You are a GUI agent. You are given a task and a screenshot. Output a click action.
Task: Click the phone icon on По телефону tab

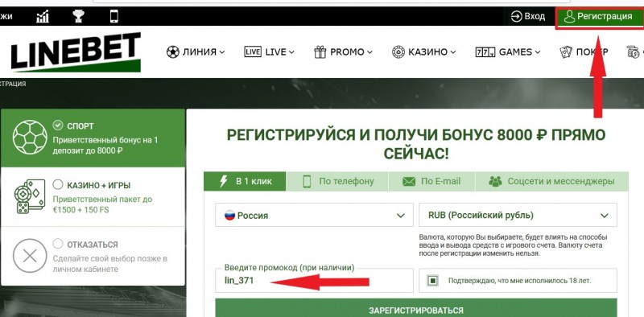coord(307,181)
